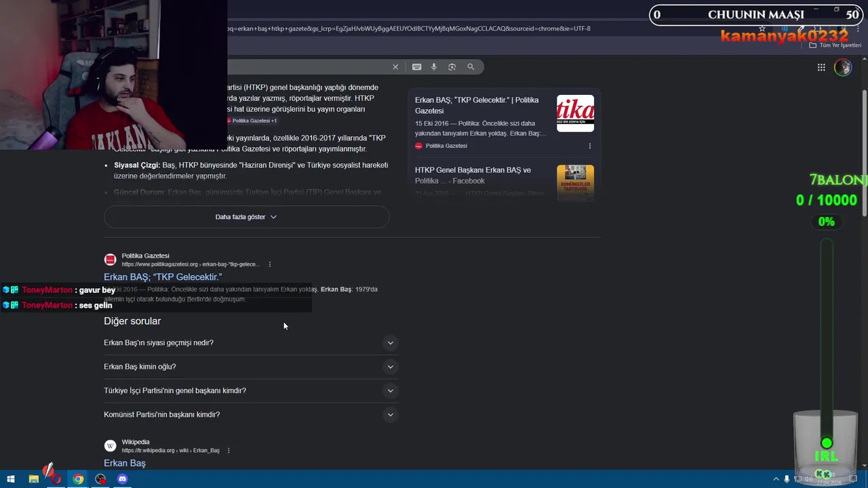This screenshot has height=488, width=868.
Task: Open File Explorer from the taskbar
Action: [33, 479]
